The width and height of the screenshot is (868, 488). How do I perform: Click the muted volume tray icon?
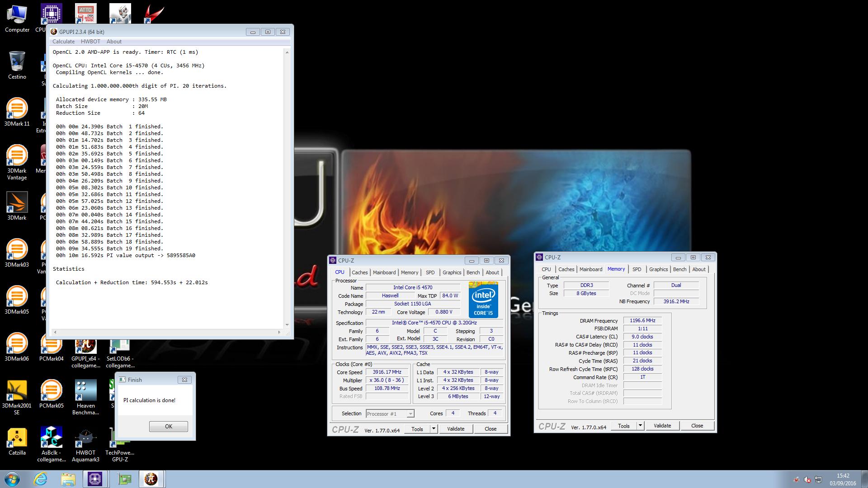pyautogui.click(x=807, y=480)
